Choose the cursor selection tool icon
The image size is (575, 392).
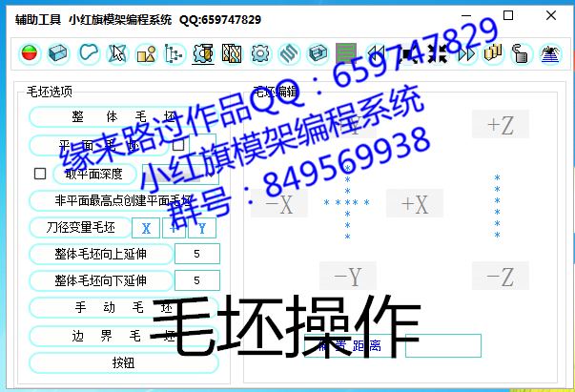tap(117, 53)
